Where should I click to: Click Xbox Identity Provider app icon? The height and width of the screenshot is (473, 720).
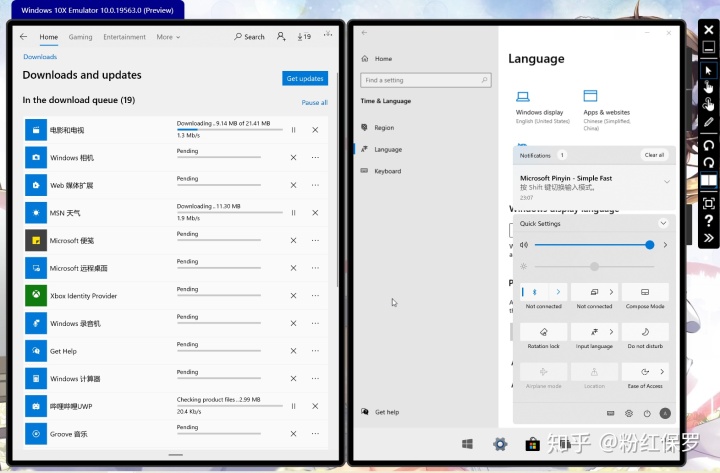pos(36,295)
